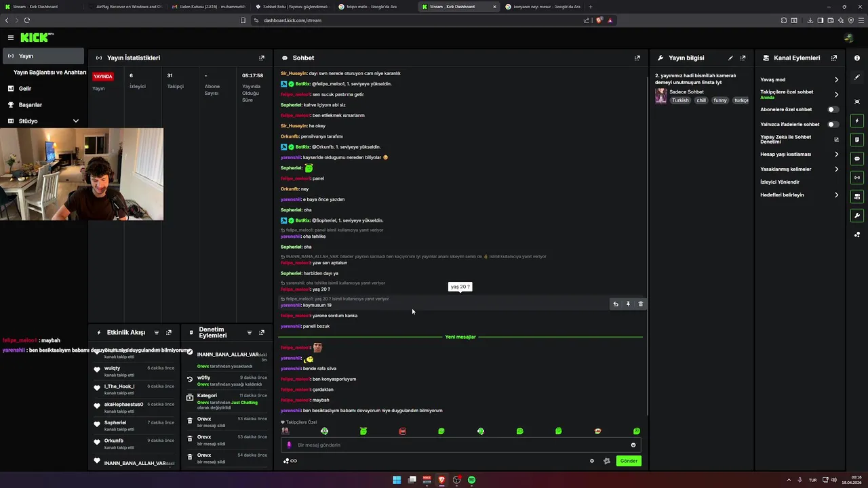Click the info icon in right sidebar
Screen dimensions: 868x488
tap(857, 58)
